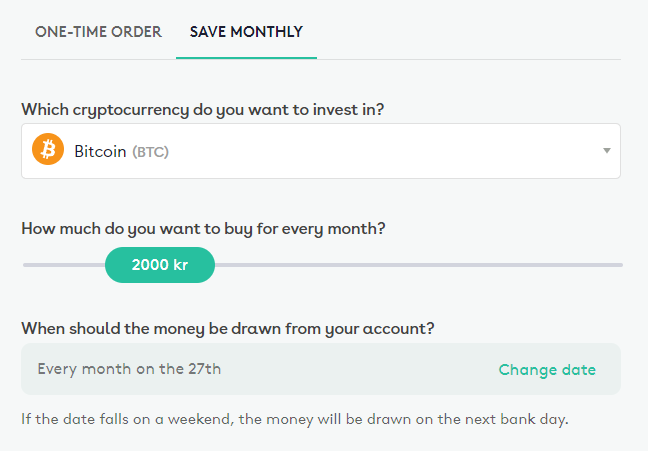Click the orange Bitcoin logo icon

(48, 149)
